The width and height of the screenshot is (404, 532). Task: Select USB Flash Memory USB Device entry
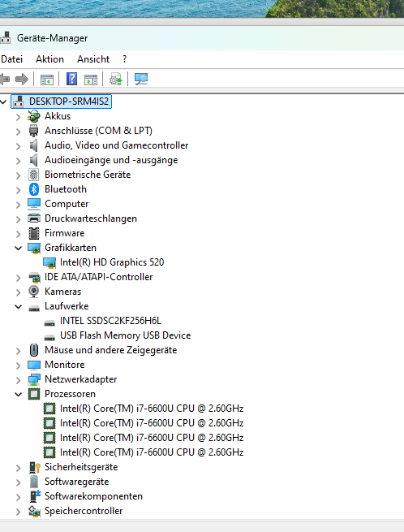click(126, 335)
